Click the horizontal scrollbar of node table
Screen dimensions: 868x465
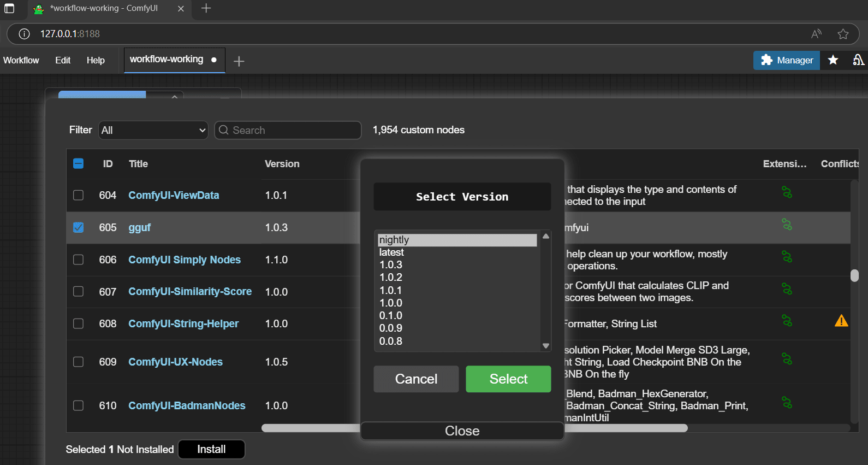click(474, 428)
